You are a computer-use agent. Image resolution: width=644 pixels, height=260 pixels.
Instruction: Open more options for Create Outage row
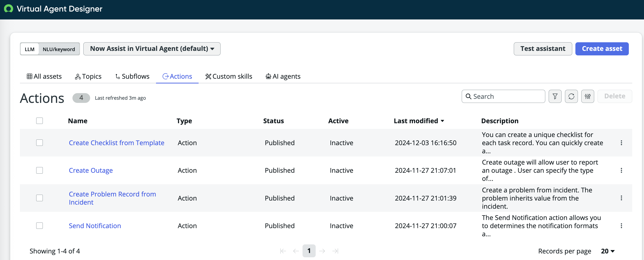coord(621,170)
